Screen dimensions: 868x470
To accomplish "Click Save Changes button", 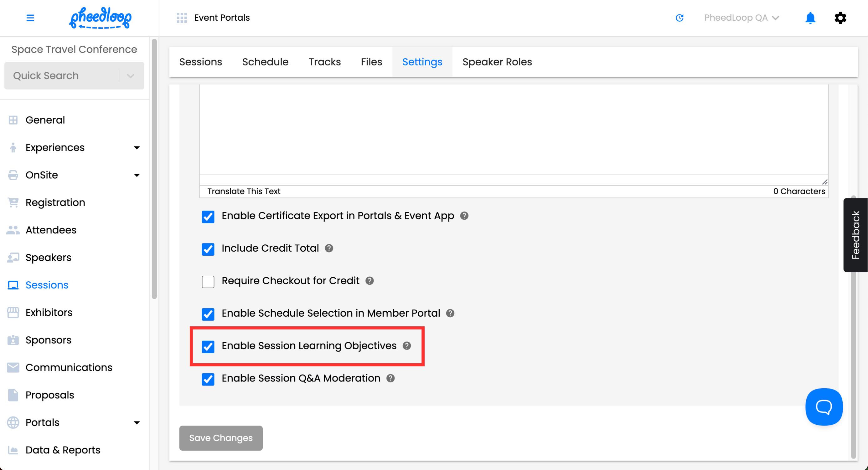I will point(221,438).
